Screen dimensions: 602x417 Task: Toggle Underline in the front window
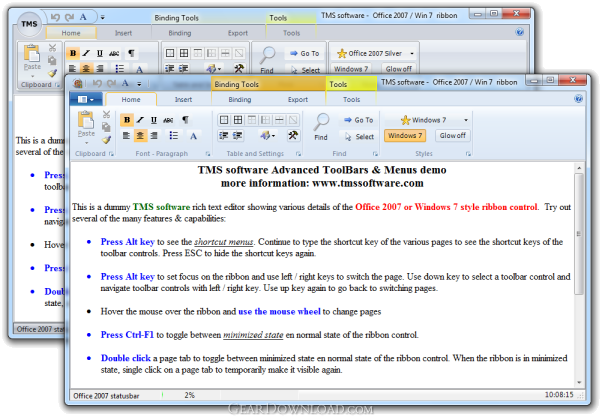click(x=154, y=120)
